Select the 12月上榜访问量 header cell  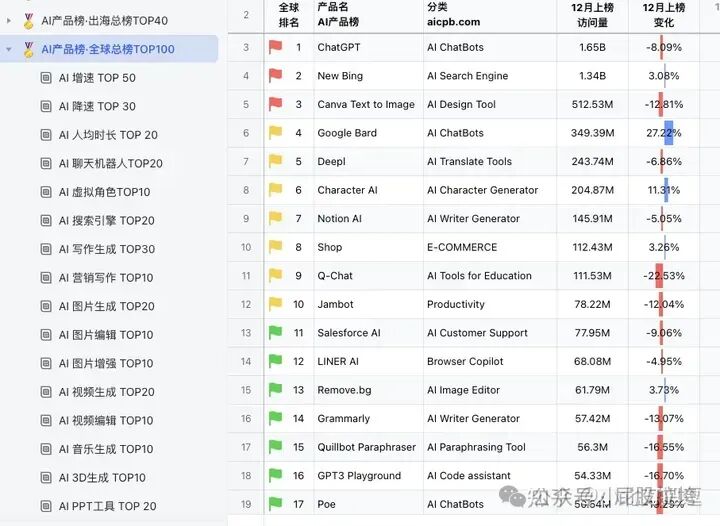tap(592, 16)
